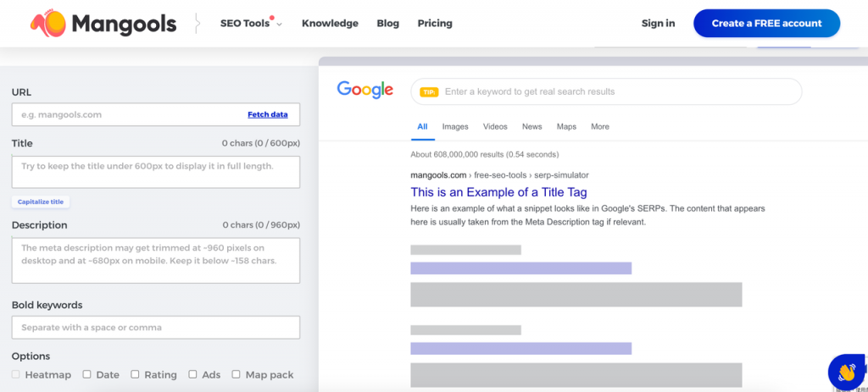
Task: Click the Create a FREE account button
Action: [x=766, y=23]
